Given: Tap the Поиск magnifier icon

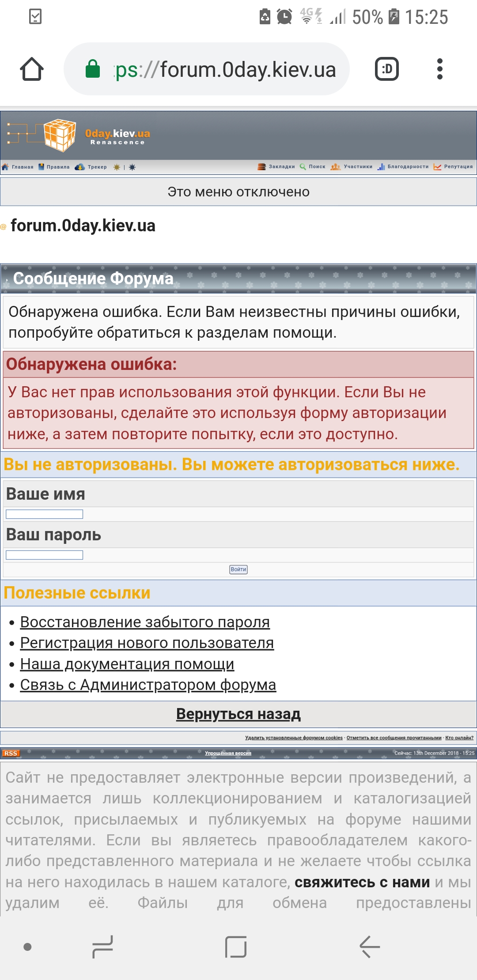Looking at the screenshot, I should click(303, 166).
